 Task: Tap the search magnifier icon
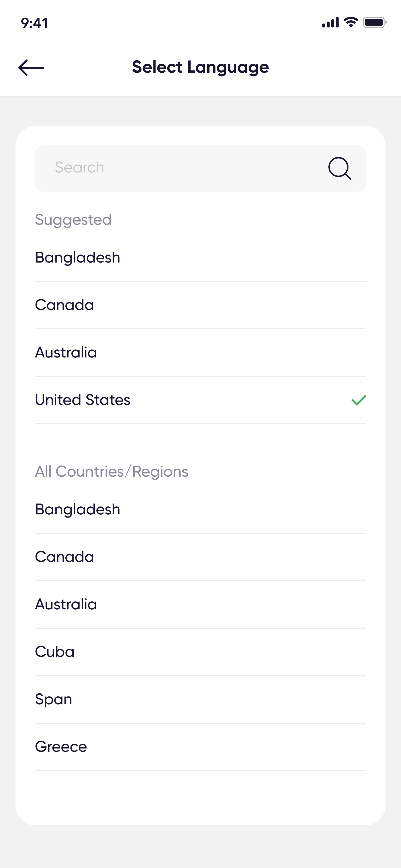[339, 168]
